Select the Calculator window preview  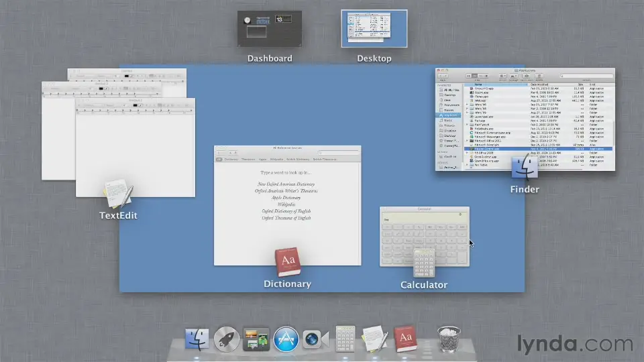coord(424,237)
